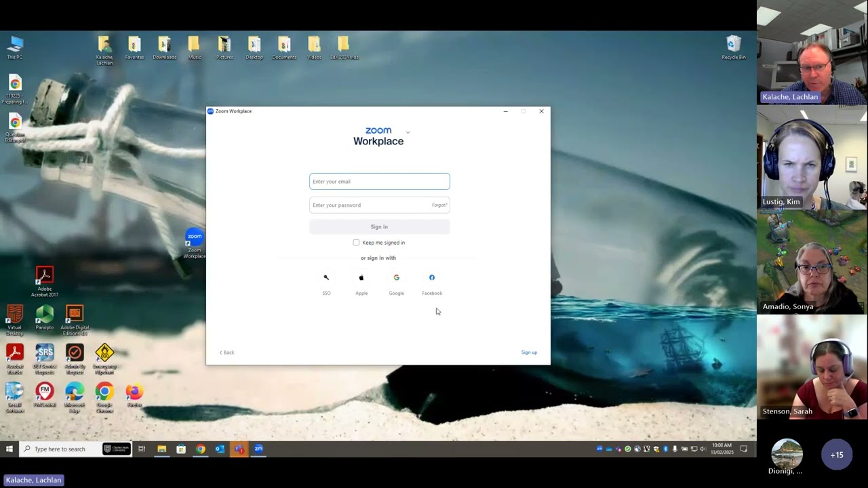Open Microsoft Edge desktop shortcut
The height and width of the screenshot is (488, 868).
(x=75, y=398)
